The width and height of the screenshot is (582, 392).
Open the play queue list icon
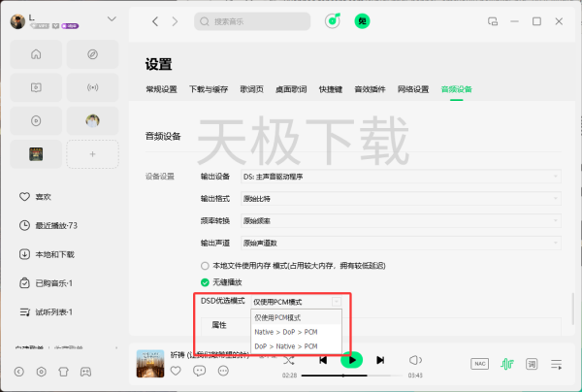tap(557, 364)
